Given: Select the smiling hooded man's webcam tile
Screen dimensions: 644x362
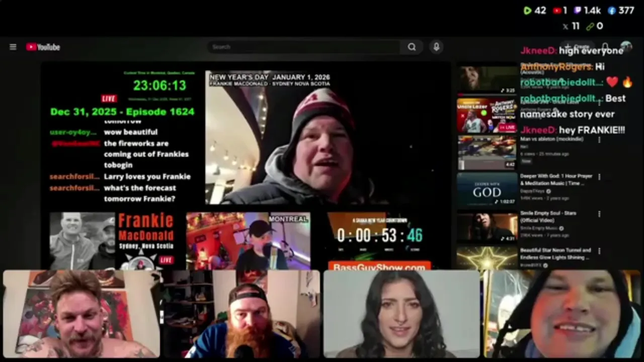Looking at the screenshot, I should (x=561, y=314).
